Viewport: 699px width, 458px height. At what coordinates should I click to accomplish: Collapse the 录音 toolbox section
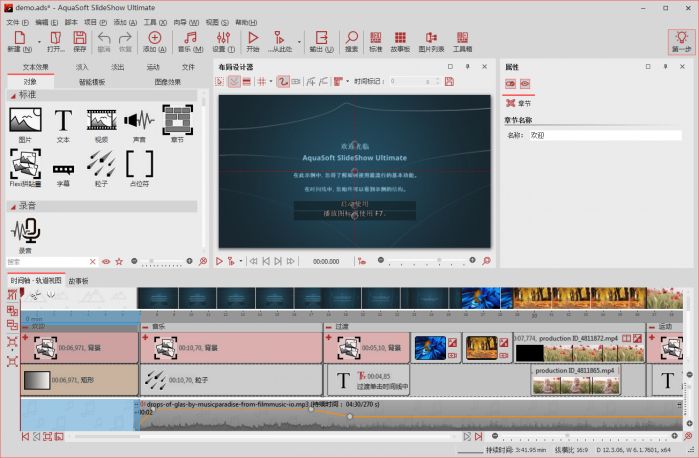(x=13, y=206)
